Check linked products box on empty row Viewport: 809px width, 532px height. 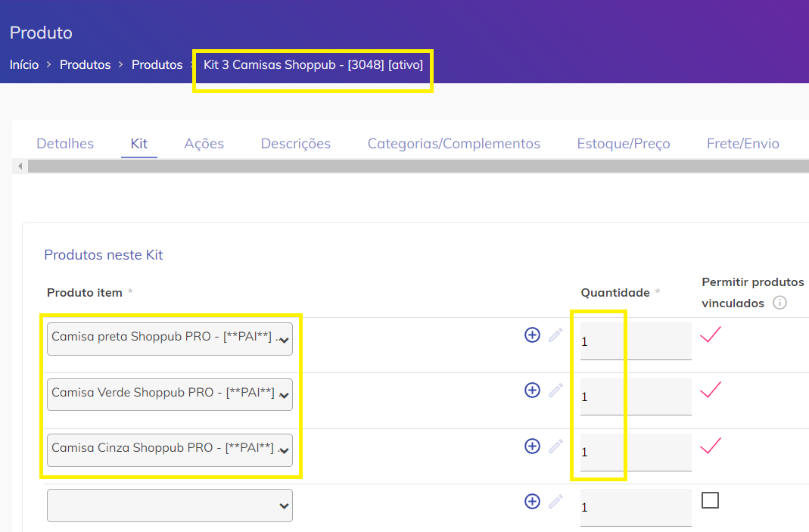pos(710,500)
